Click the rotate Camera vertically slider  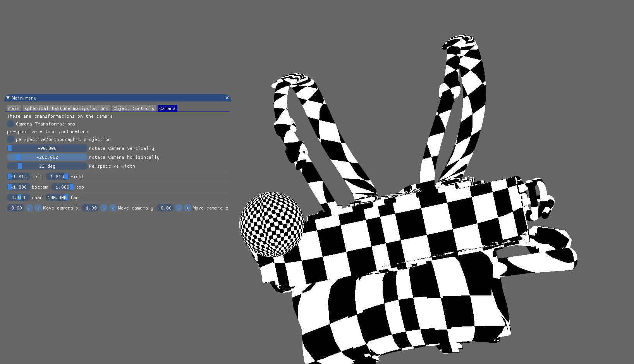pos(46,148)
